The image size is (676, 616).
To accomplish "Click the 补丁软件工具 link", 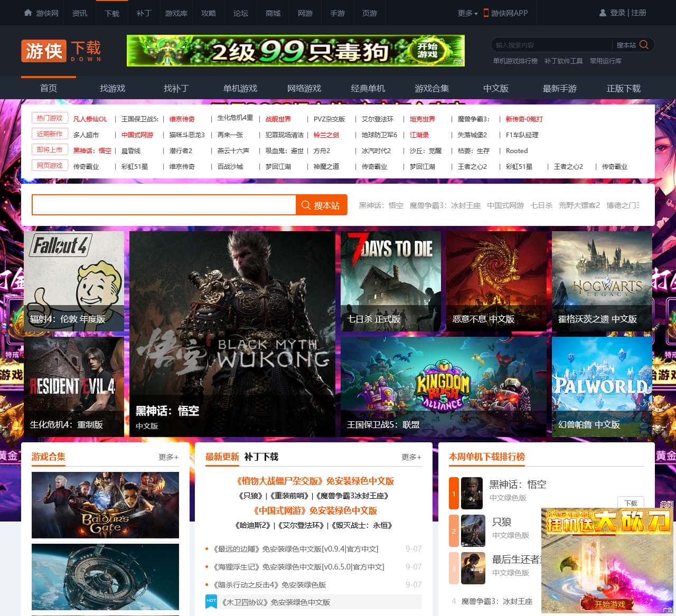I will [564, 61].
